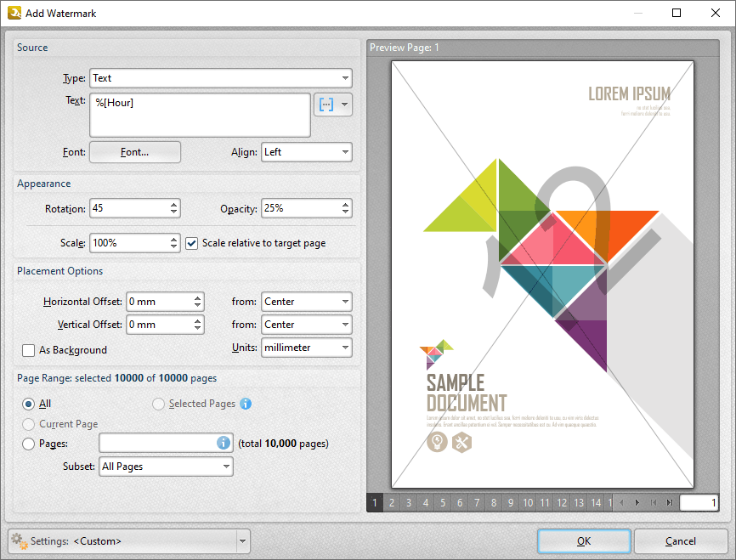
Task: Open the text macro insert button
Action: coord(326,105)
